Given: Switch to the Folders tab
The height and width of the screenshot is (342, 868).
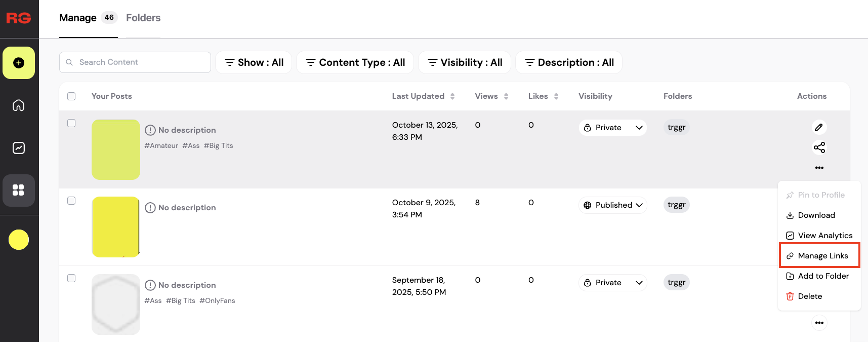Looking at the screenshot, I should coord(143,18).
